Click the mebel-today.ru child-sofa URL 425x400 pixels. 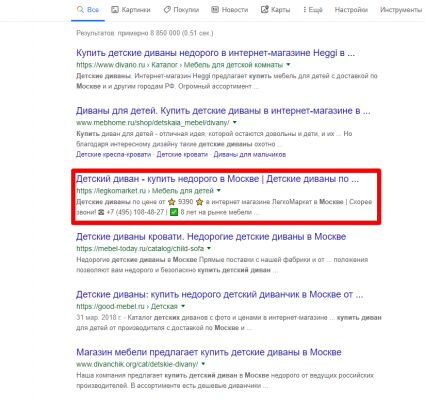pyautogui.click(x=140, y=249)
